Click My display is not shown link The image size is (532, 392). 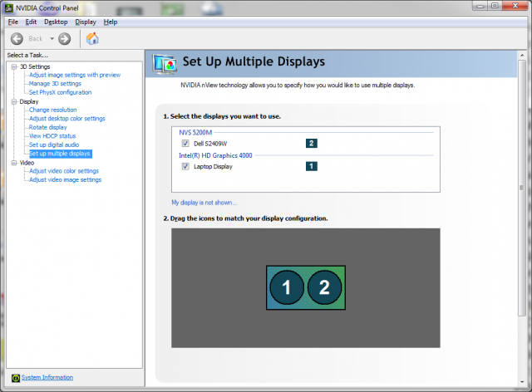click(204, 203)
